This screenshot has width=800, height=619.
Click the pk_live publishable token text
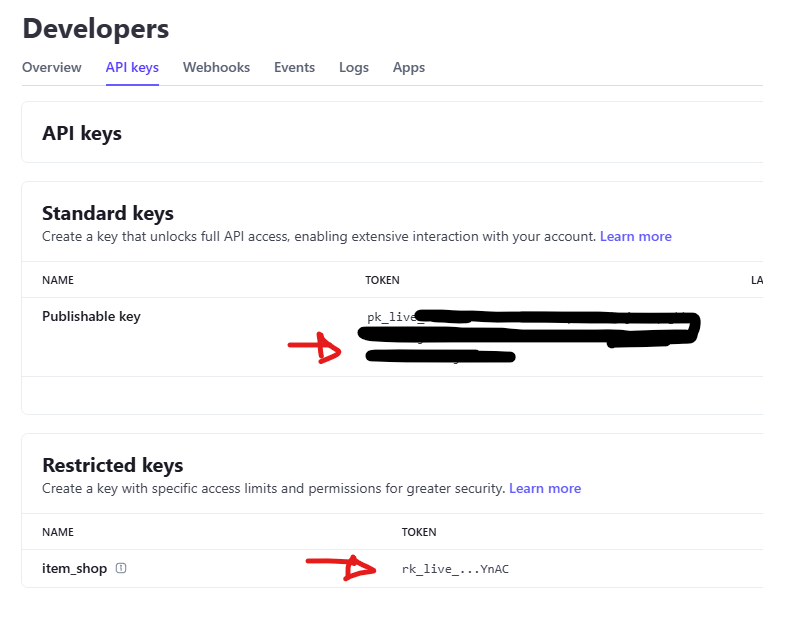click(x=390, y=318)
